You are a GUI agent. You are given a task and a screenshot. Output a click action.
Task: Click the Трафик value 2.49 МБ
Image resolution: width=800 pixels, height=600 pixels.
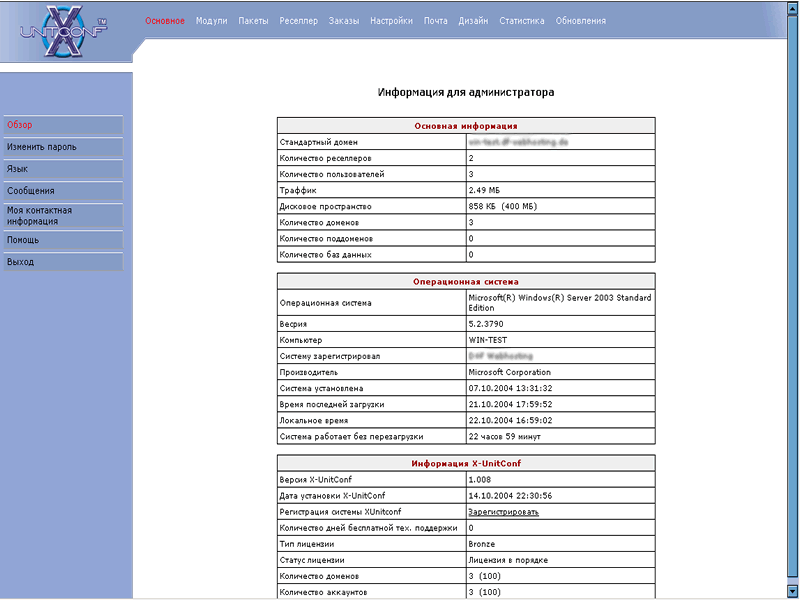click(484, 190)
